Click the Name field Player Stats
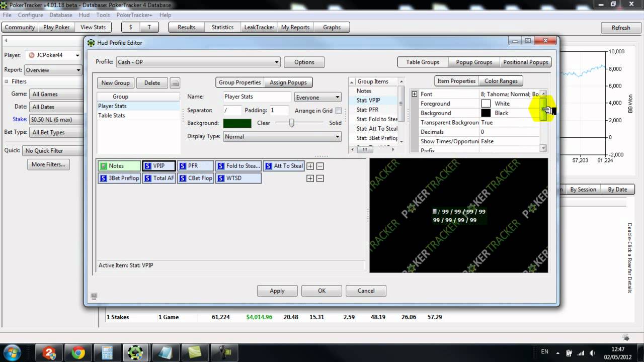This screenshot has width=644, height=362. 257,97
